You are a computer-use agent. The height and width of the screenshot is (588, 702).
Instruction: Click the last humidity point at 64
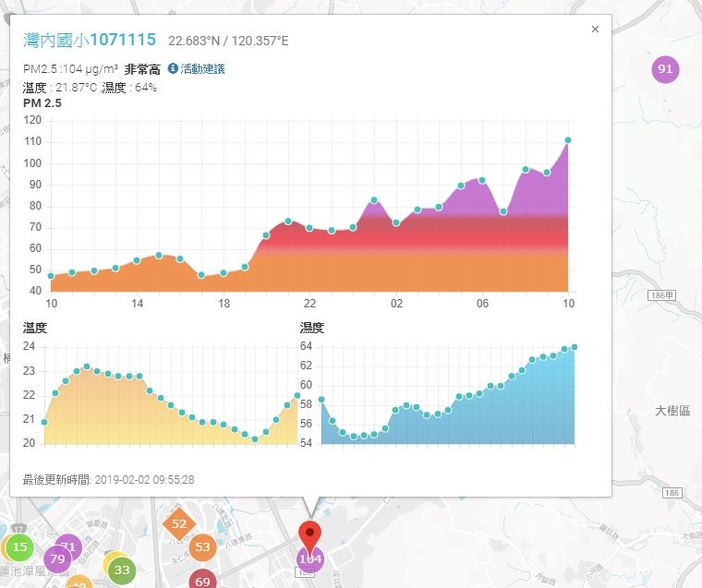point(575,347)
